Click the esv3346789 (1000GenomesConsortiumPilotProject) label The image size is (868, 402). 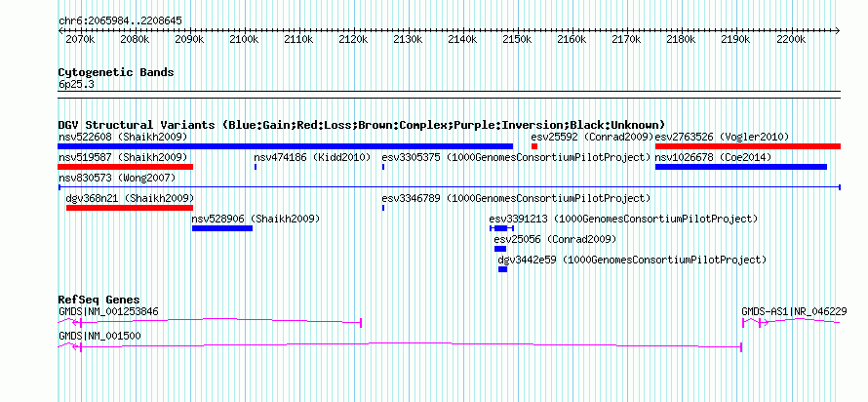coord(516,198)
